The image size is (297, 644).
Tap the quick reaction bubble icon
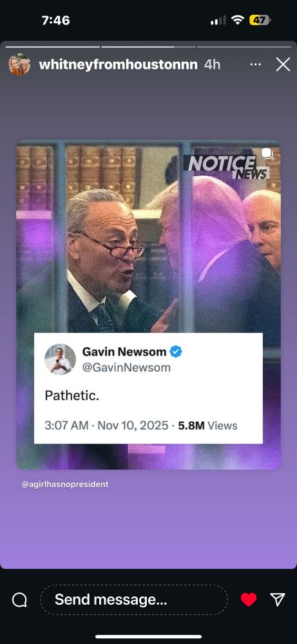[19, 600]
